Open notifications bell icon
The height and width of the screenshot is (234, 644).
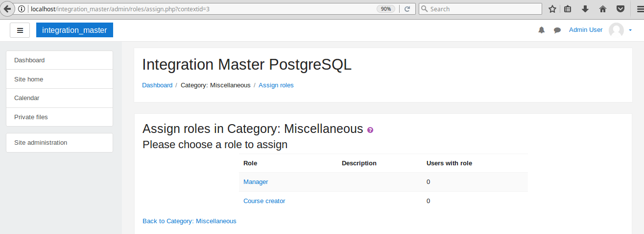click(541, 30)
